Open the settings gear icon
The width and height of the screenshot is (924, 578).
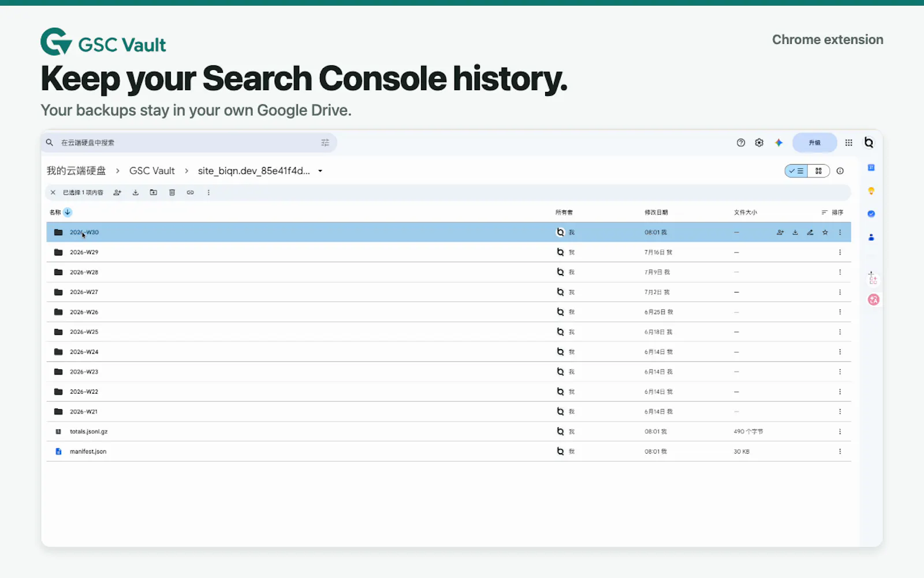click(x=759, y=143)
